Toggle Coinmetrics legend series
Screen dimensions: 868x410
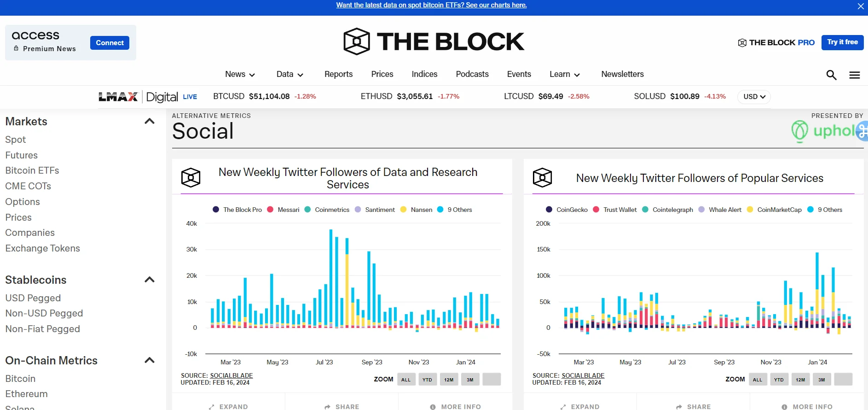pyautogui.click(x=327, y=210)
